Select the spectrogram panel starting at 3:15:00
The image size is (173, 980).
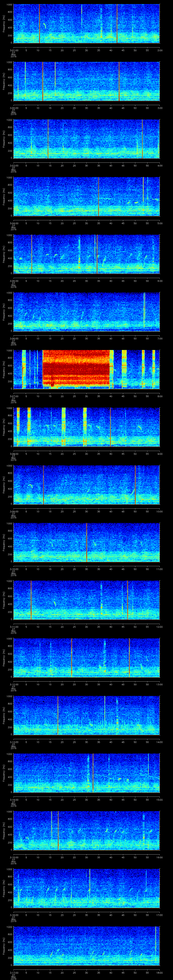[x=87, y=831]
